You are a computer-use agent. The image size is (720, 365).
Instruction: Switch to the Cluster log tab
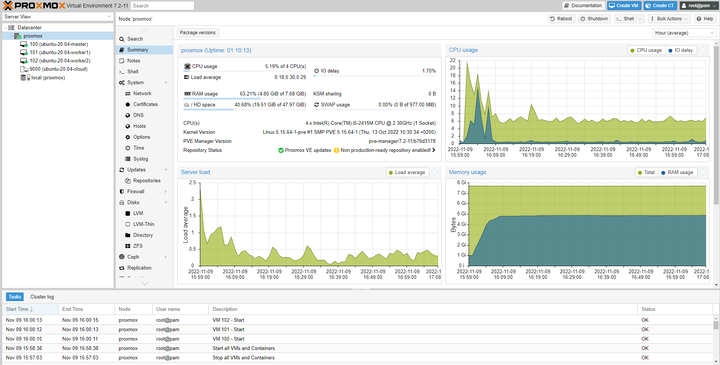tap(42, 297)
